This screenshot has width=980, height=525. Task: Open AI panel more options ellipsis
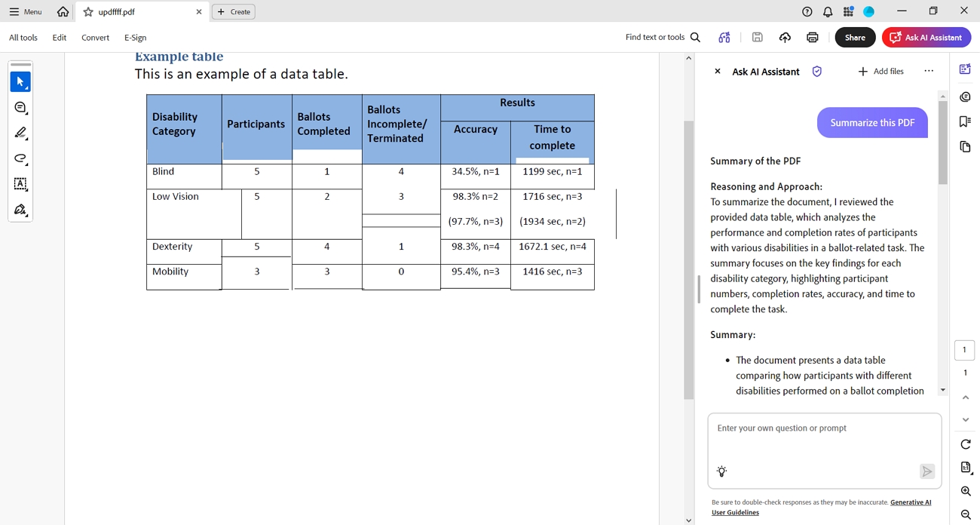[x=929, y=71]
